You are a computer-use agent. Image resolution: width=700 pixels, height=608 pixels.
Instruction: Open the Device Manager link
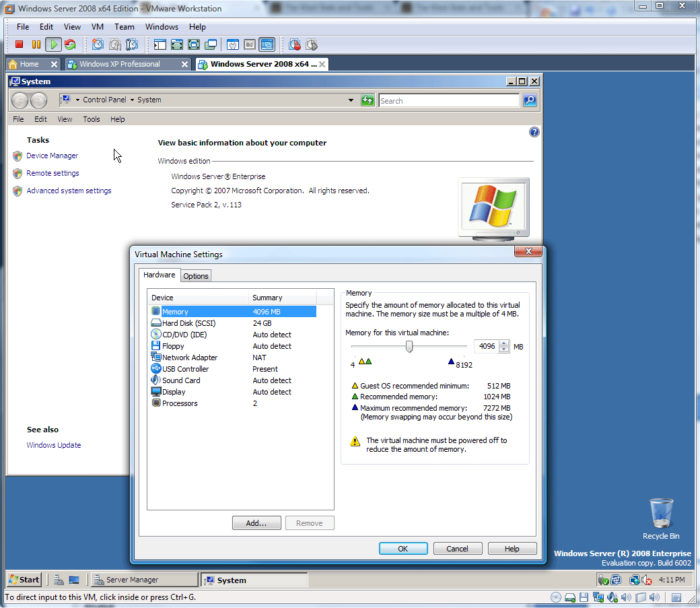point(53,156)
